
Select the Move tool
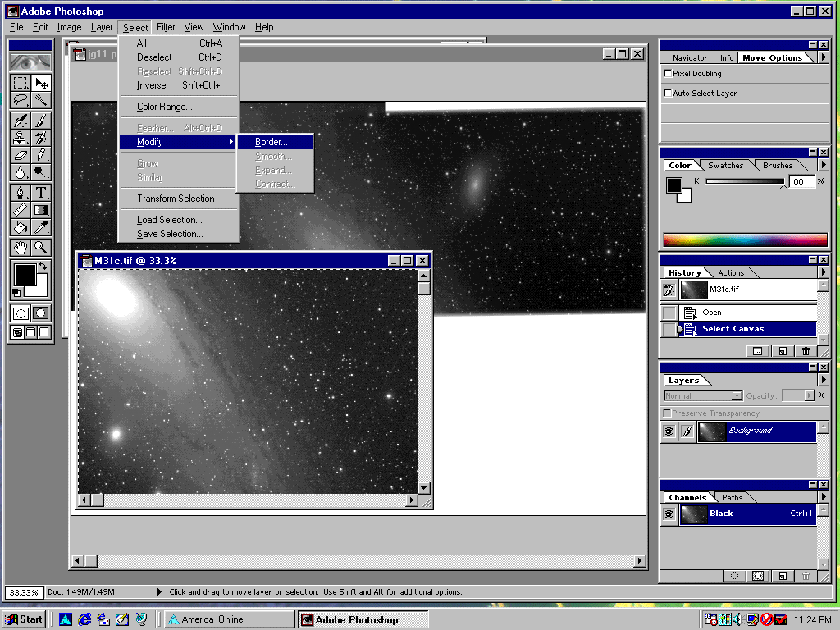click(41, 83)
